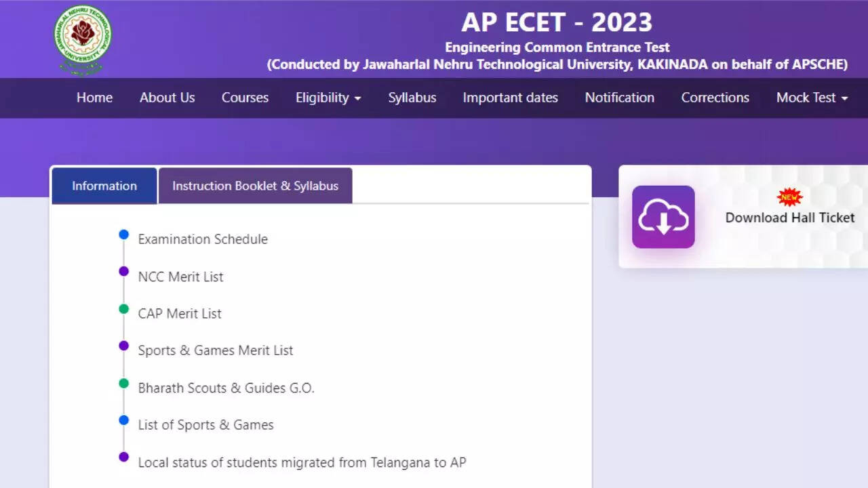This screenshot has height=488, width=868.
Task: Open the CAP Merit List link
Action: coord(180,314)
